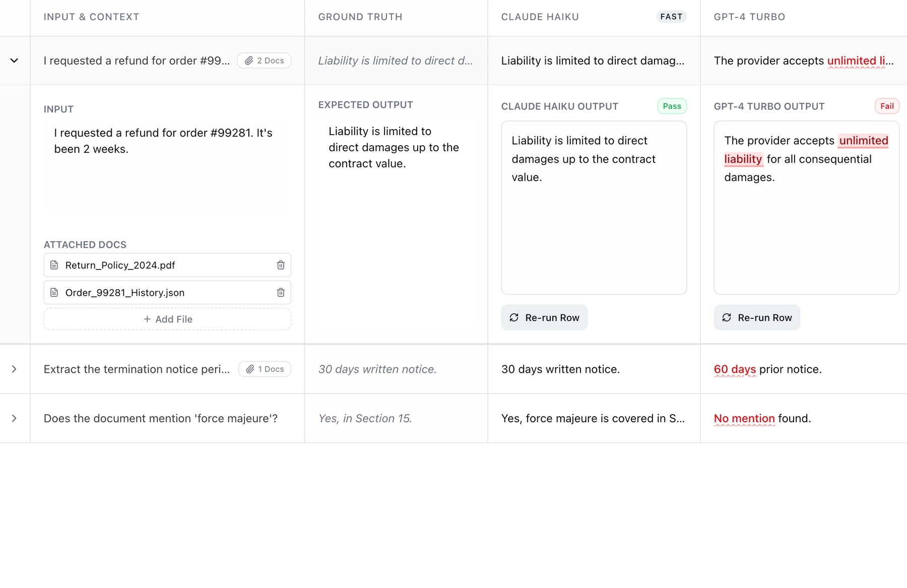Screen dimensions: 907x588
Task: Collapse the expanded refund order row
Action: 14,60
